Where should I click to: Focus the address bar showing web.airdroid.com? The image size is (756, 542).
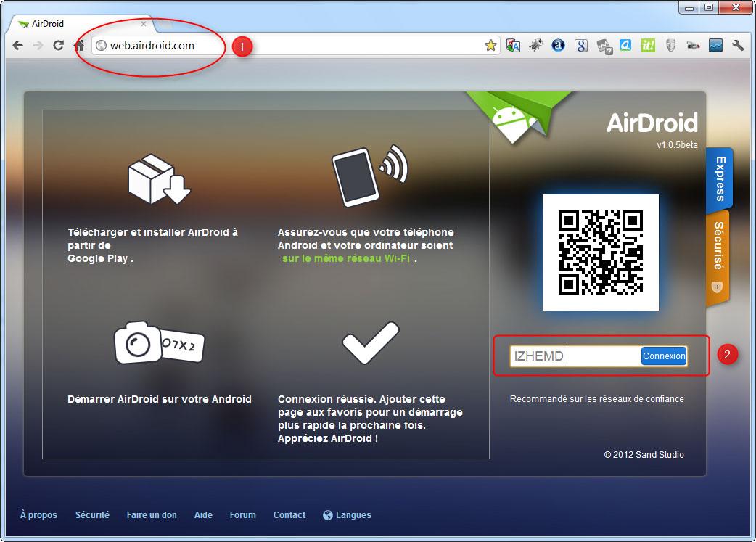[x=295, y=45]
